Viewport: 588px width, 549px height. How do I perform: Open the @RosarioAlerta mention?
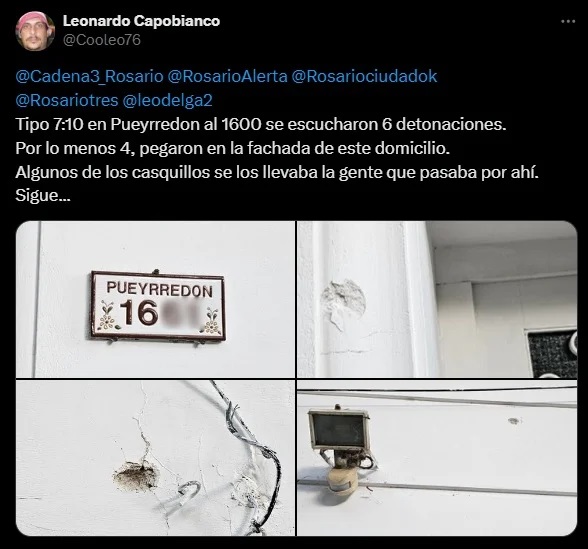click(227, 76)
